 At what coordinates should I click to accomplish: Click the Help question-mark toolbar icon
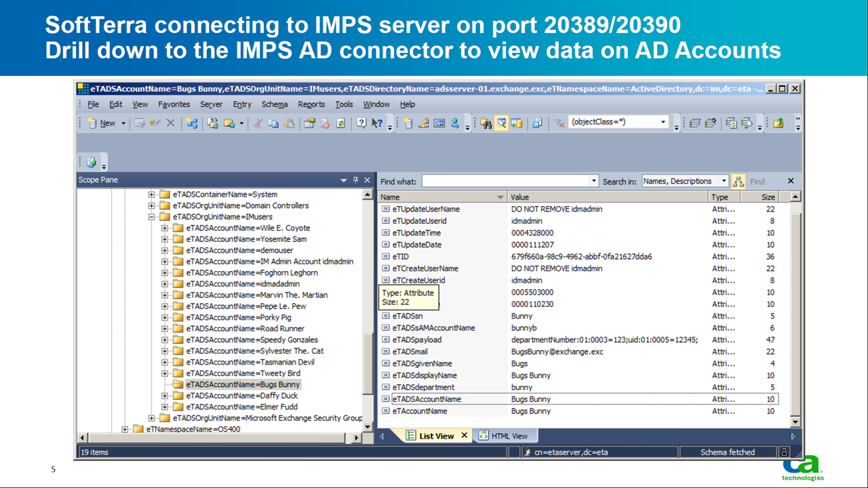(x=361, y=123)
